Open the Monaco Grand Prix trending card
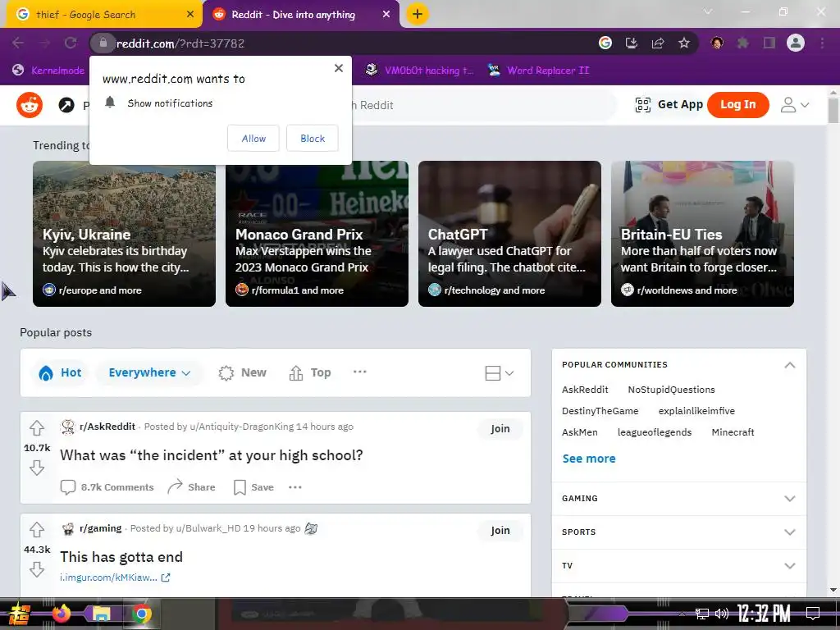 tap(317, 234)
